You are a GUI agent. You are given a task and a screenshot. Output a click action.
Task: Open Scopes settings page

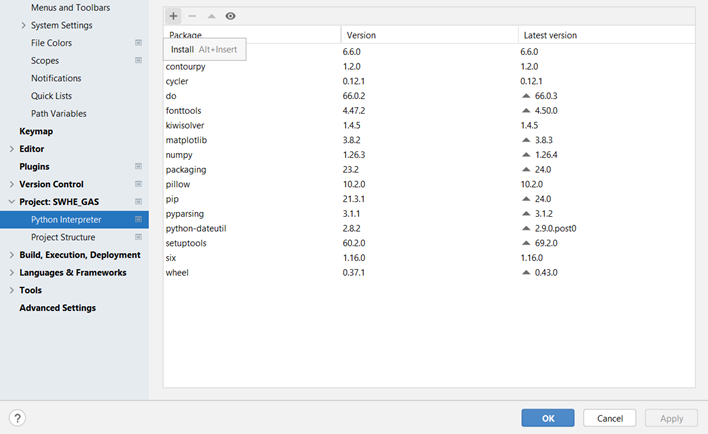click(45, 61)
